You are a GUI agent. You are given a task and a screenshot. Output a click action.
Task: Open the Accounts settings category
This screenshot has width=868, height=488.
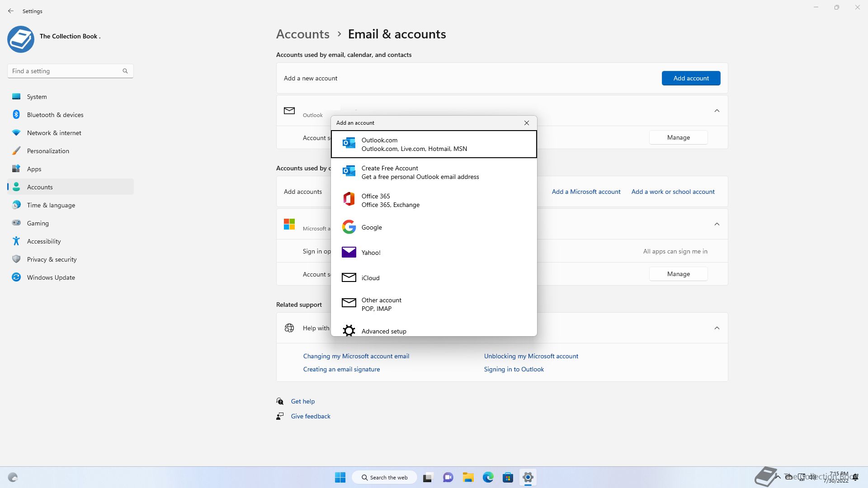(x=71, y=187)
